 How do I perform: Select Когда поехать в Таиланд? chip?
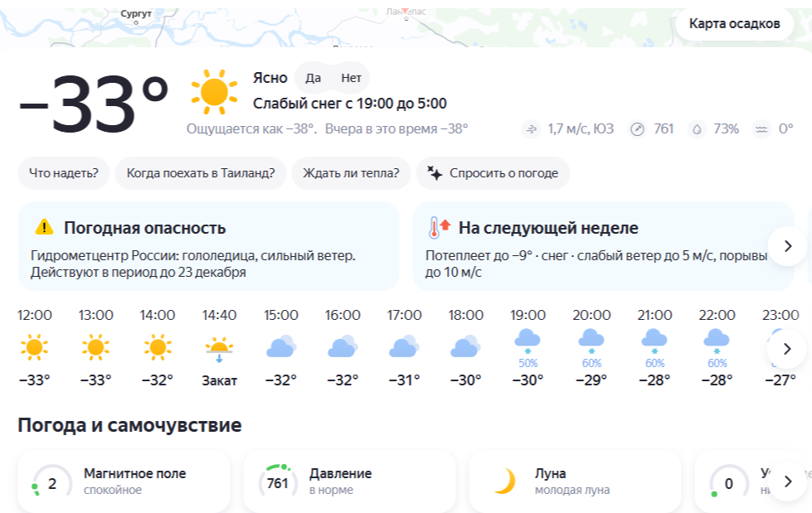(201, 173)
